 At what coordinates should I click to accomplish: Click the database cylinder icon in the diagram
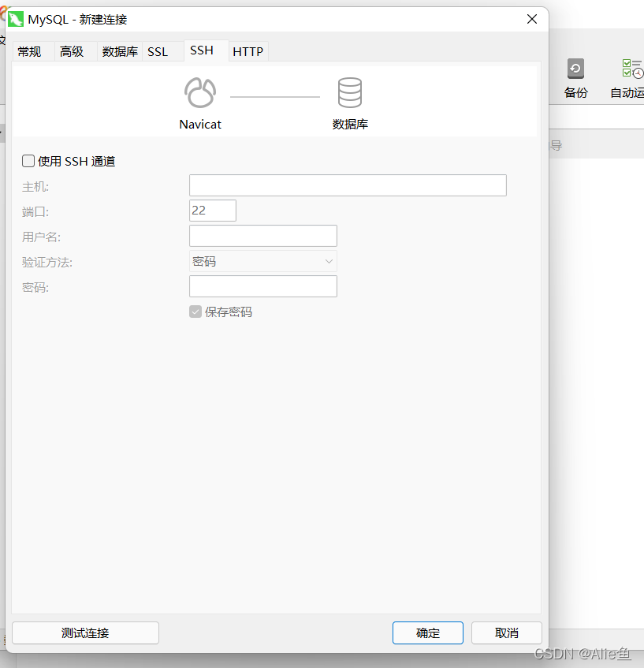click(350, 92)
